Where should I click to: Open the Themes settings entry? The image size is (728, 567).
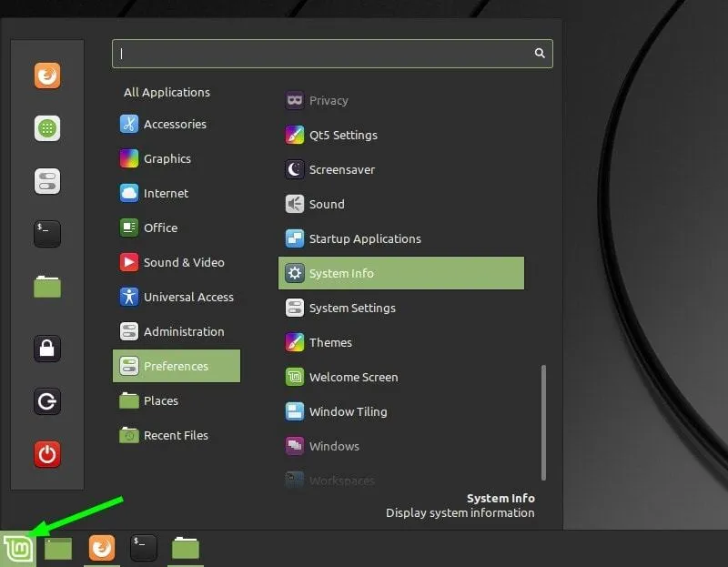click(x=331, y=342)
